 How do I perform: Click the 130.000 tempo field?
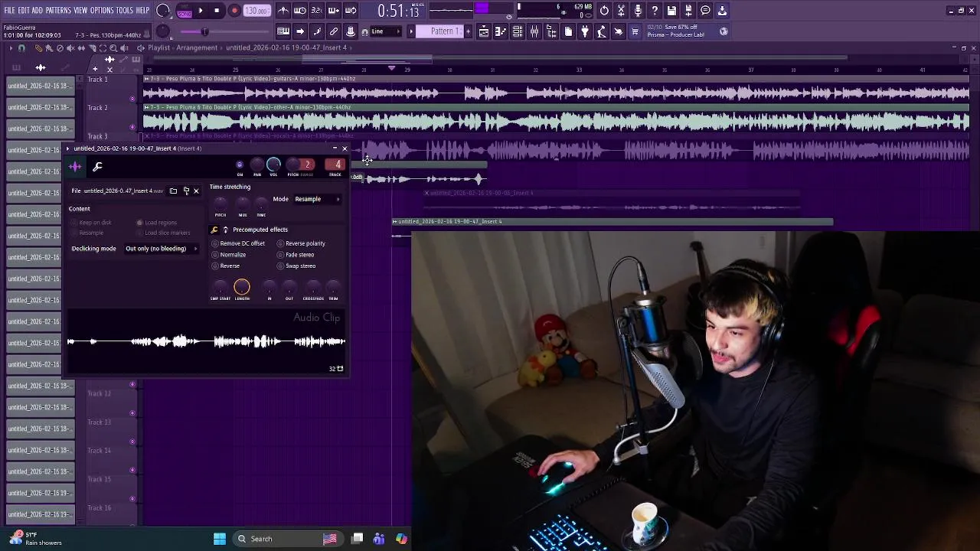coord(256,11)
